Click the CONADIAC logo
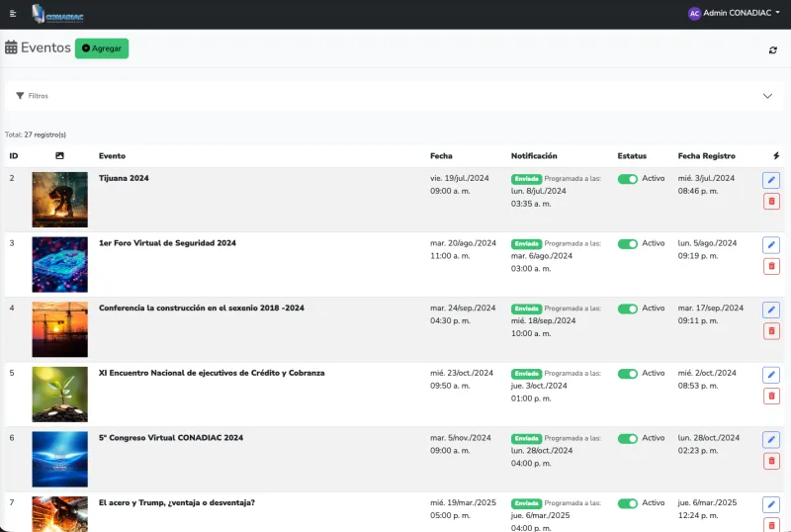 coord(57,14)
